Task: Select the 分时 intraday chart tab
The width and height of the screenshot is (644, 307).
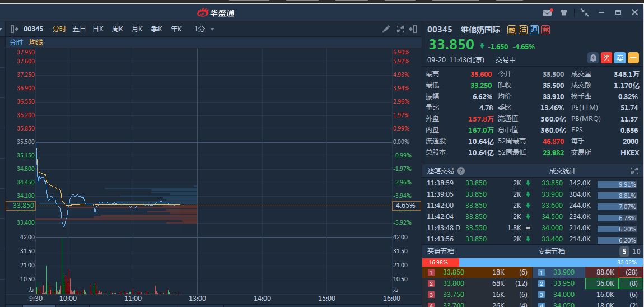Action: [x=59, y=29]
